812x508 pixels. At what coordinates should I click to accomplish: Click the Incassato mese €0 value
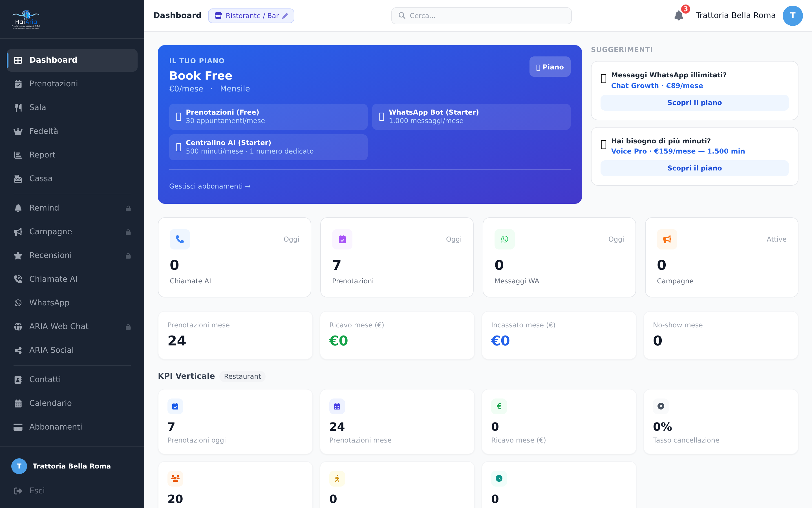tap(500, 341)
